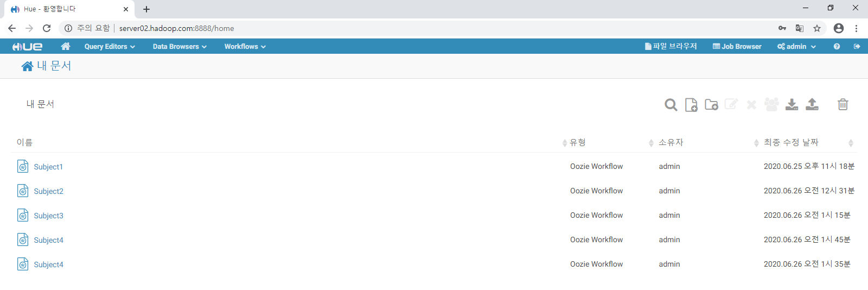Click the 내 문서 breadcrumb text

pos(40,104)
